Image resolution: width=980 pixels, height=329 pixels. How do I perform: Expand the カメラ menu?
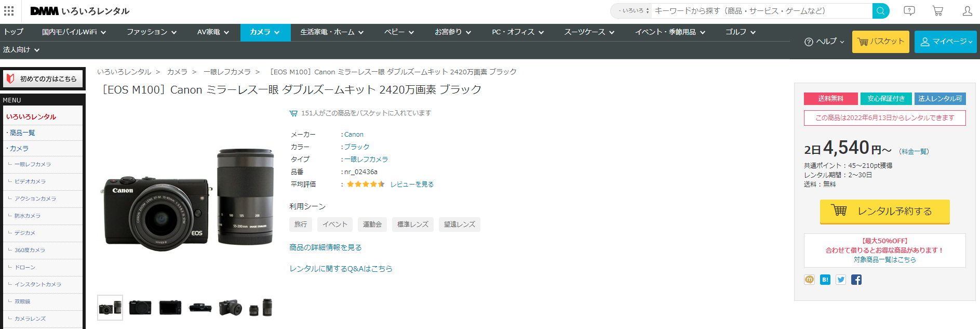point(265,32)
